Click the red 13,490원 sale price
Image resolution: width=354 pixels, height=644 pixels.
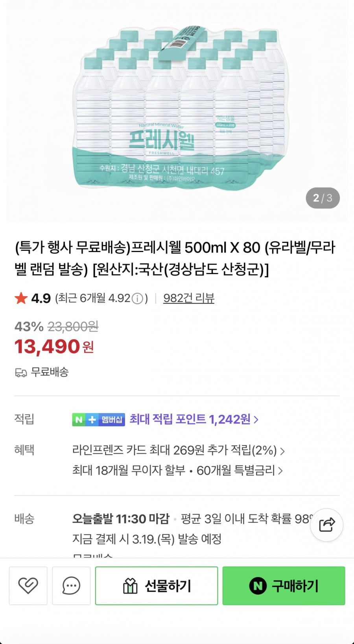click(x=54, y=347)
